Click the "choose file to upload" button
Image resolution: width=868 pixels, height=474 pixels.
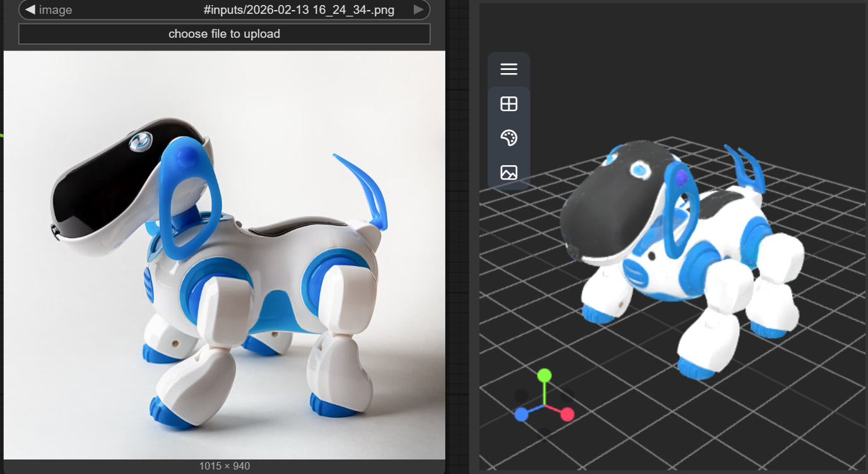pyautogui.click(x=225, y=34)
